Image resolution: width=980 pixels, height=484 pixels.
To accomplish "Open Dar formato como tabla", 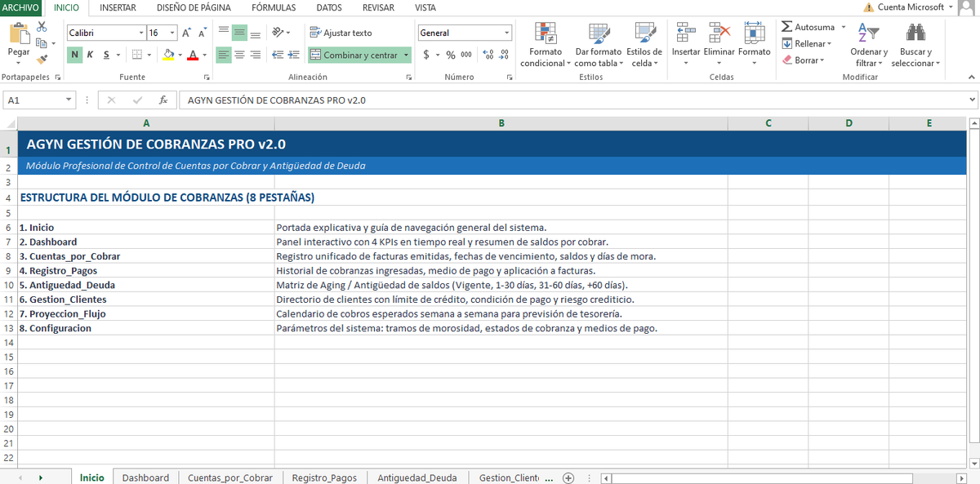I will [x=599, y=45].
